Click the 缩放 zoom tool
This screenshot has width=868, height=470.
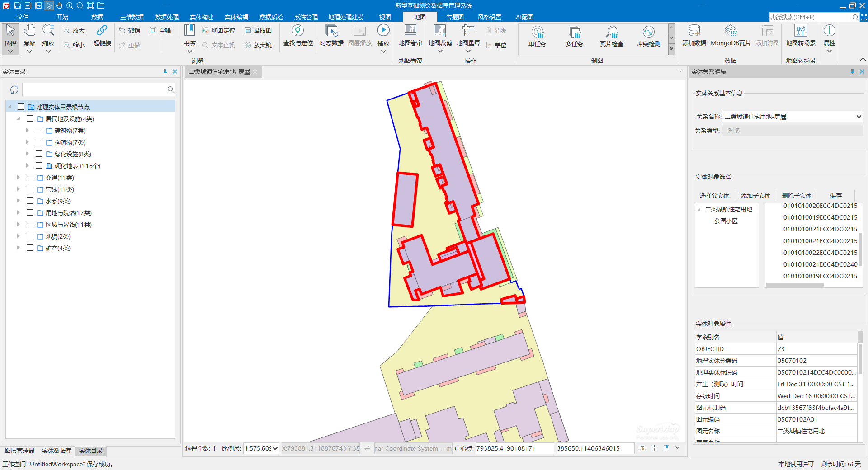tap(48, 38)
